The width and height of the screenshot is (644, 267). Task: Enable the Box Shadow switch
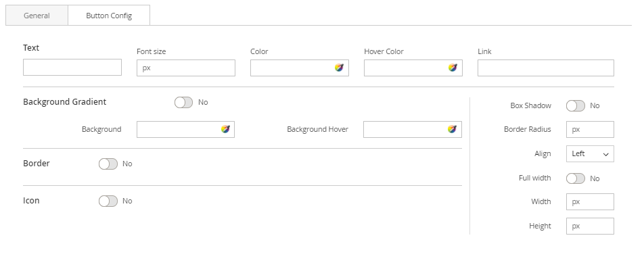click(x=576, y=106)
